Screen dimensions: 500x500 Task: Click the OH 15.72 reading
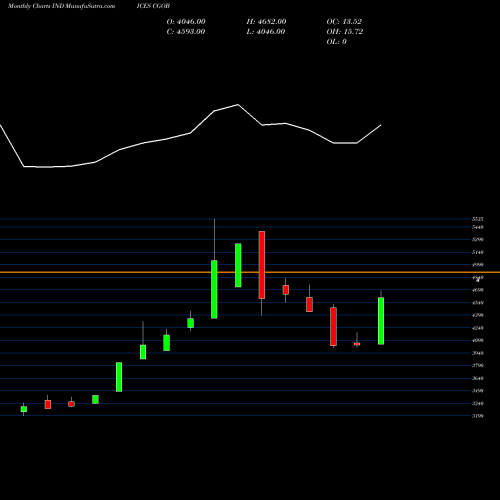pyautogui.click(x=345, y=32)
